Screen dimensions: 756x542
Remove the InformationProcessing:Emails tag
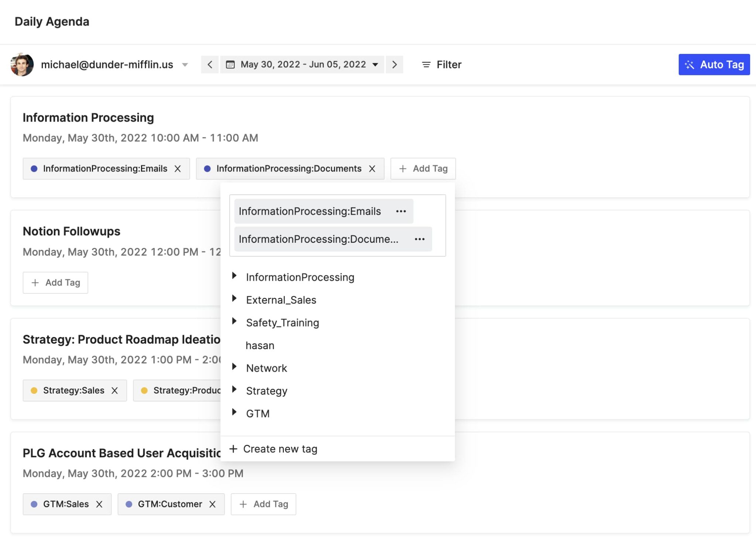coord(178,168)
